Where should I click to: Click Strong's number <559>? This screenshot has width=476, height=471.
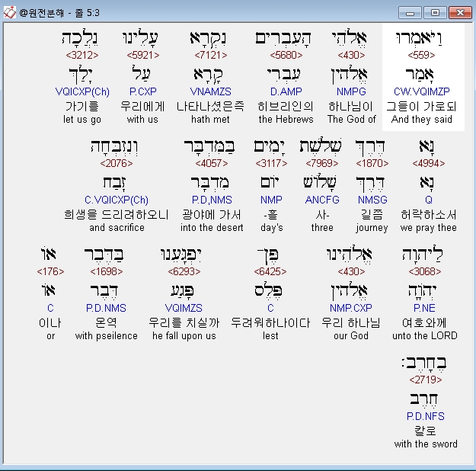[421, 55]
